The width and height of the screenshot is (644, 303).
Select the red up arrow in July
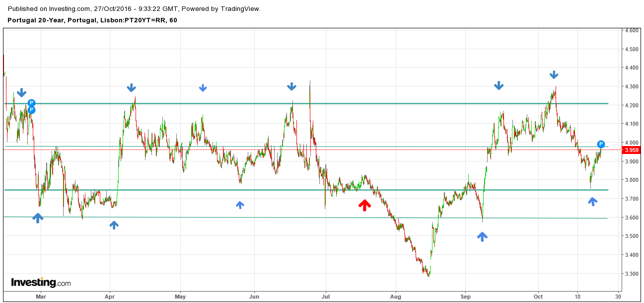tap(365, 205)
